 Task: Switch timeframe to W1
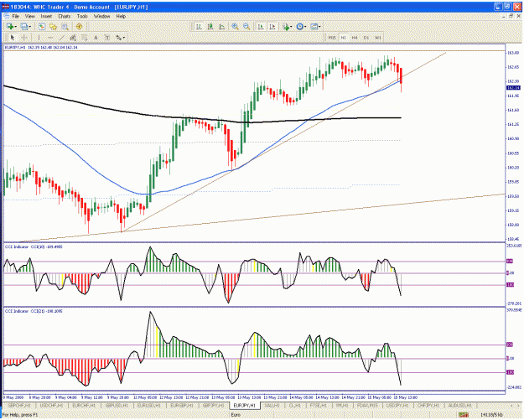[x=378, y=38]
